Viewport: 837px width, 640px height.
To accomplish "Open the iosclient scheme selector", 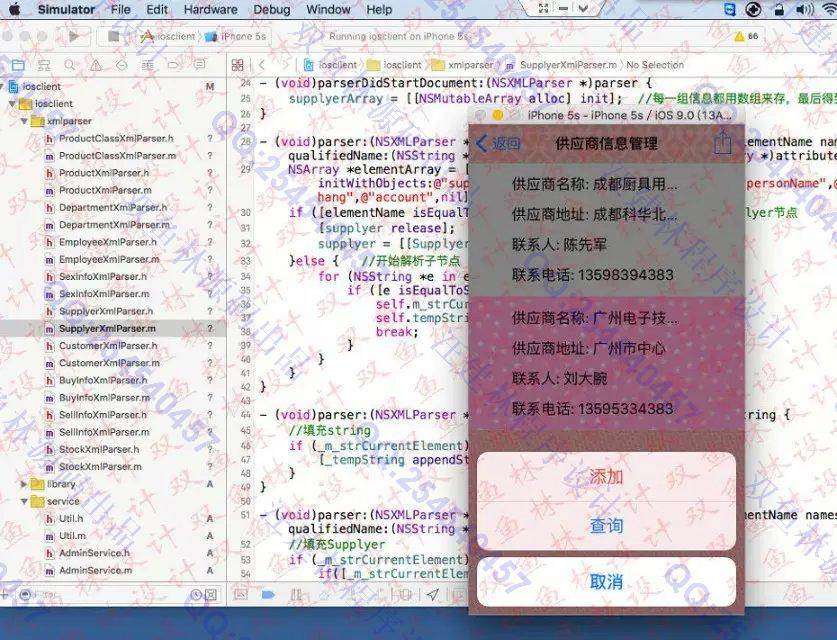I will (x=168, y=36).
